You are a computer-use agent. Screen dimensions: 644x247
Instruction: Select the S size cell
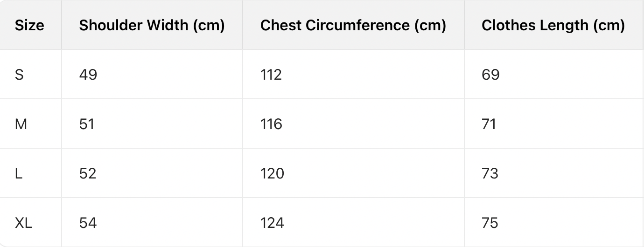click(x=19, y=75)
